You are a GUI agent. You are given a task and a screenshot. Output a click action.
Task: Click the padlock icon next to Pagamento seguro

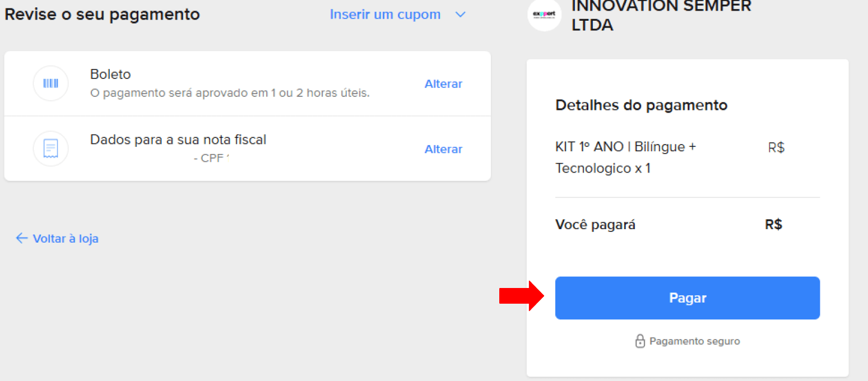(x=639, y=341)
